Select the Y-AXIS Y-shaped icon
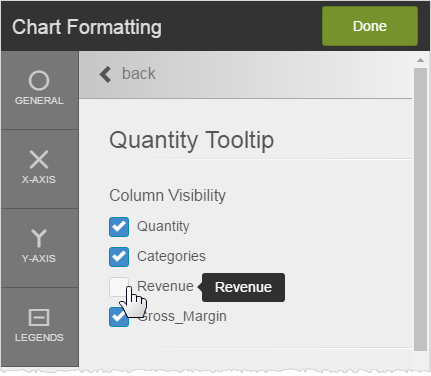 pyautogui.click(x=39, y=238)
